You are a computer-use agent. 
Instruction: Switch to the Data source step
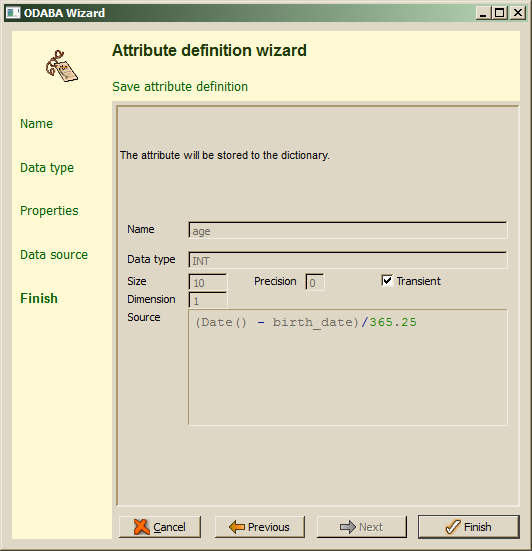pyautogui.click(x=54, y=254)
